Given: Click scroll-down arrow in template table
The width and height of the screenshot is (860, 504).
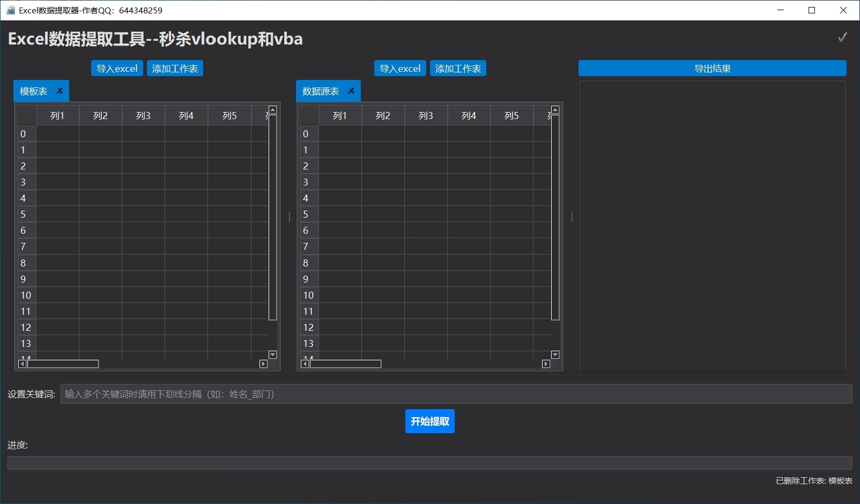Looking at the screenshot, I should click(272, 355).
